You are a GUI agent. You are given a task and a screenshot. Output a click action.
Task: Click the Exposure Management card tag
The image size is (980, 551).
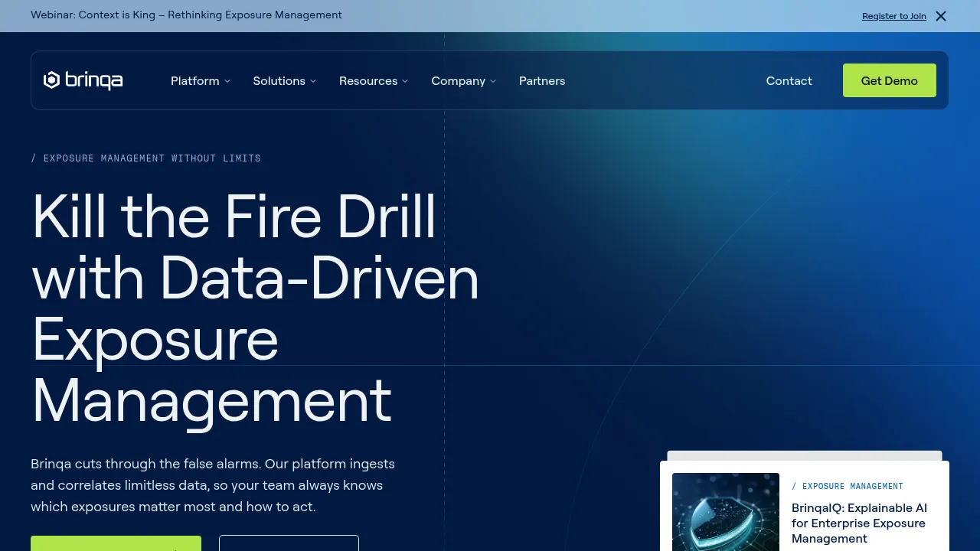tap(848, 486)
